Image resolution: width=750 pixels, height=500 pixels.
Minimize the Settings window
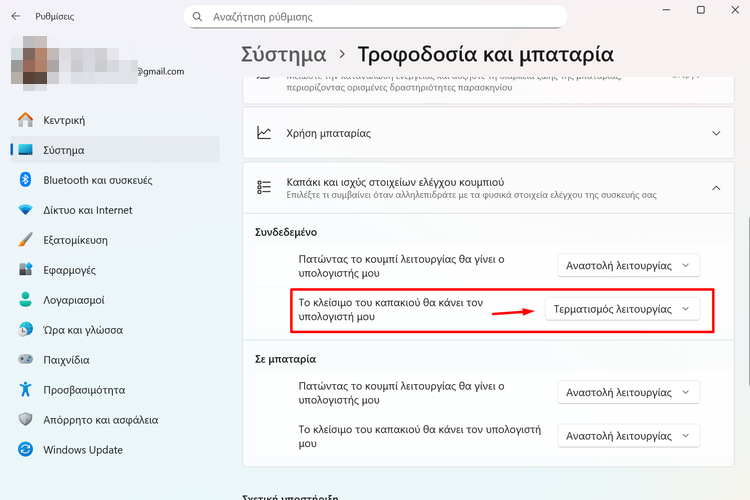point(666,10)
